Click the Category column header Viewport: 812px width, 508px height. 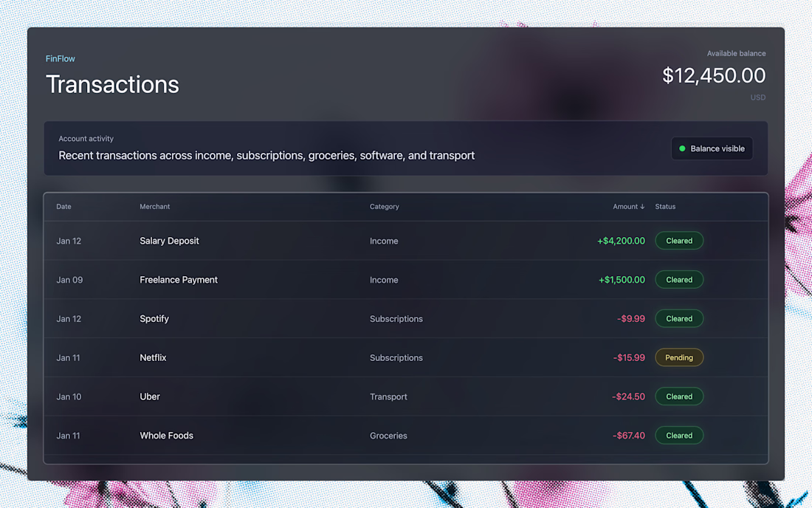coord(385,207)
